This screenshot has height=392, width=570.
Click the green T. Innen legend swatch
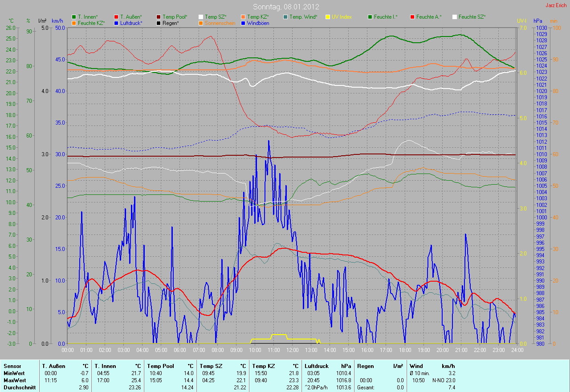point(74,17)
